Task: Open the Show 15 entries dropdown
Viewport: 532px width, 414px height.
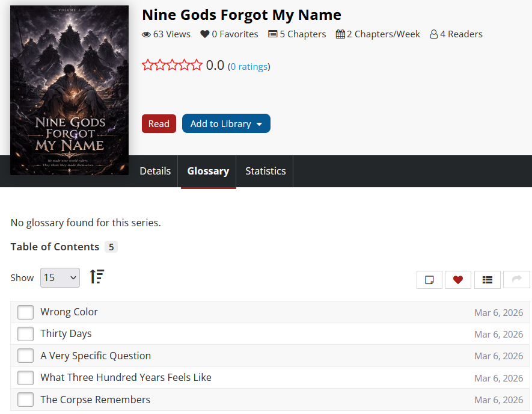Action: click(60, 277)
